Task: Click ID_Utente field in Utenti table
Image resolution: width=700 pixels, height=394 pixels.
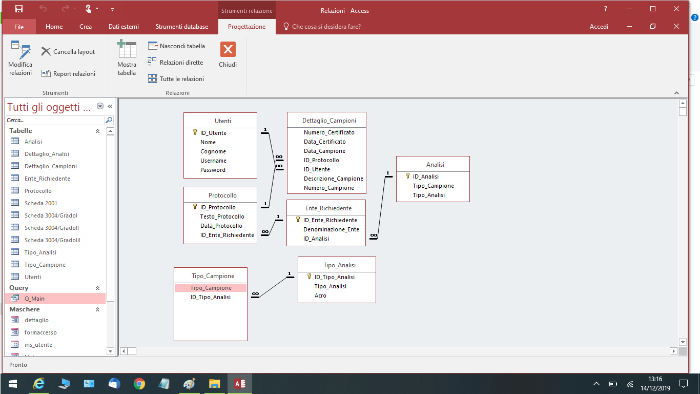Action: (x=213, y=133)
